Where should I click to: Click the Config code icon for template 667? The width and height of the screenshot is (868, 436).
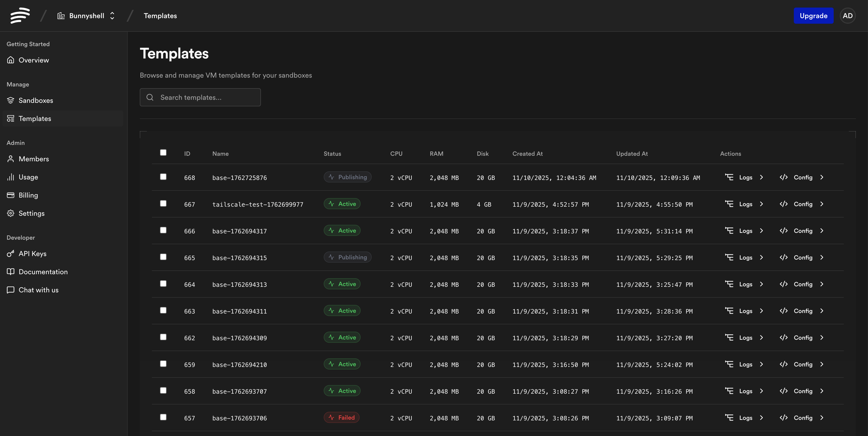point(783,204)
